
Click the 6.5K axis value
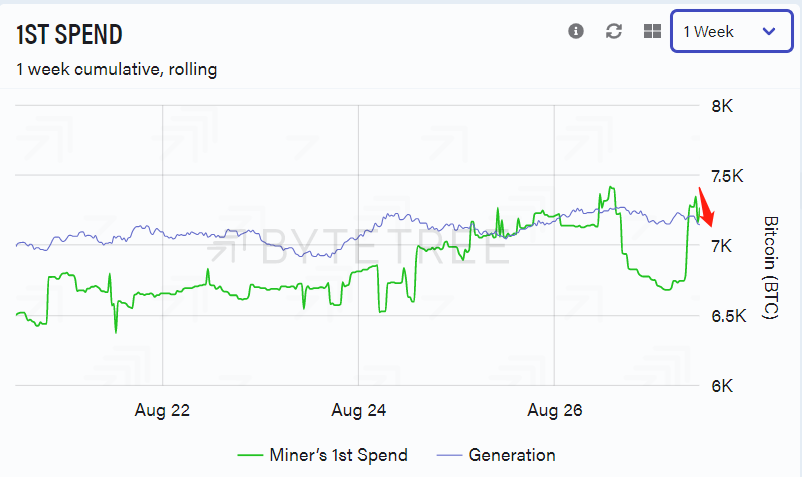tap(729, 316)
